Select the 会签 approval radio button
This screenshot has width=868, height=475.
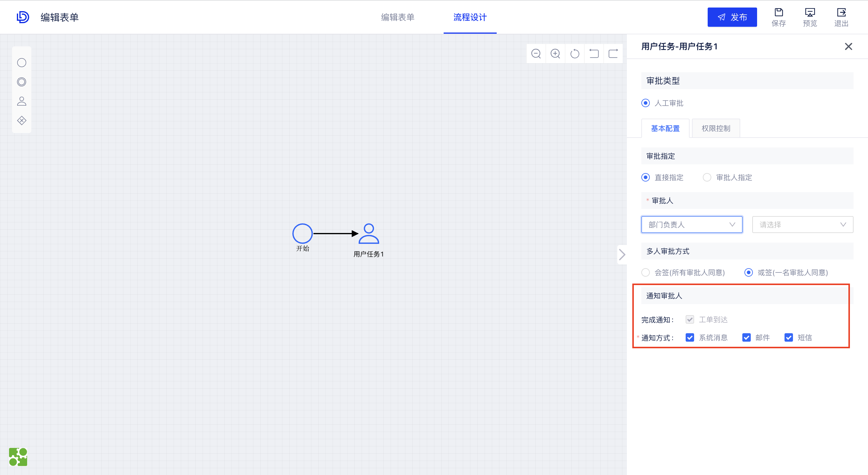click(x=646, y=273)
